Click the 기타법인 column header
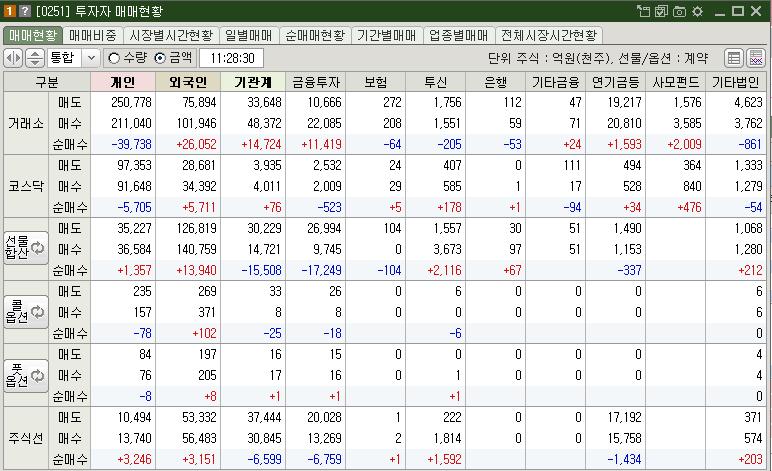This screenshot has width=772, height=471. point(736,82)
